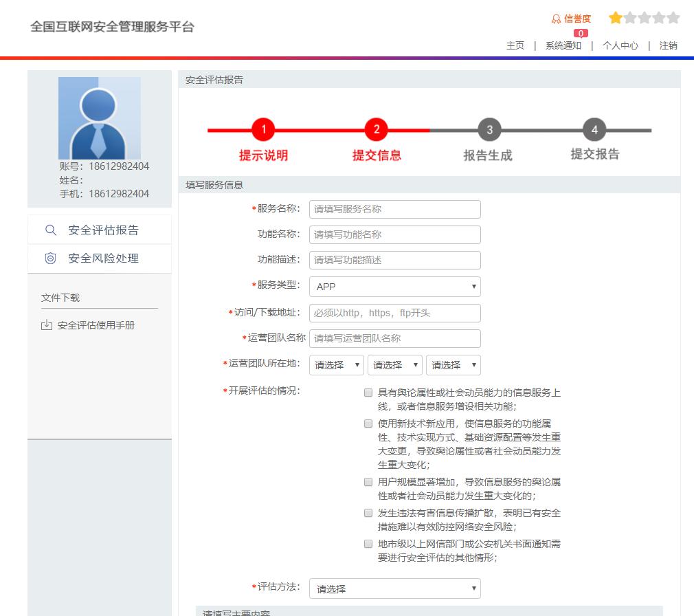Click 注销 to log out

pos(669,45)
